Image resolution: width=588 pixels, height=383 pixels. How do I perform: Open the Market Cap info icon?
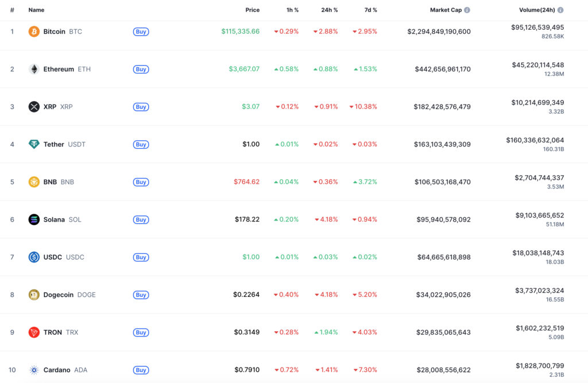click(467, 10)
